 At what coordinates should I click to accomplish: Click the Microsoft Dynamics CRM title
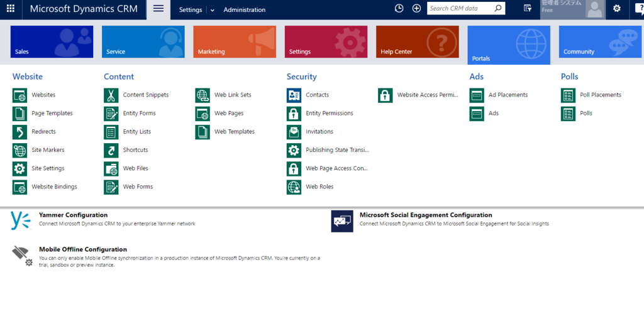coord(84,9)
